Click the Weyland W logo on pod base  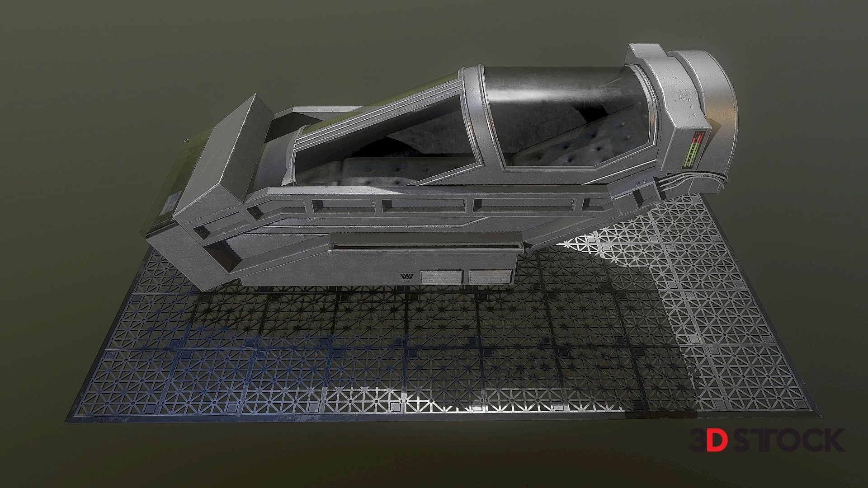pyautogui.click(x=408, y=276)
